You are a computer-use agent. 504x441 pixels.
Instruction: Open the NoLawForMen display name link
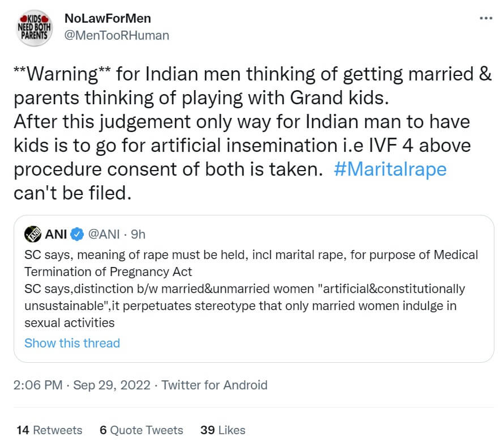click(108, 19)
